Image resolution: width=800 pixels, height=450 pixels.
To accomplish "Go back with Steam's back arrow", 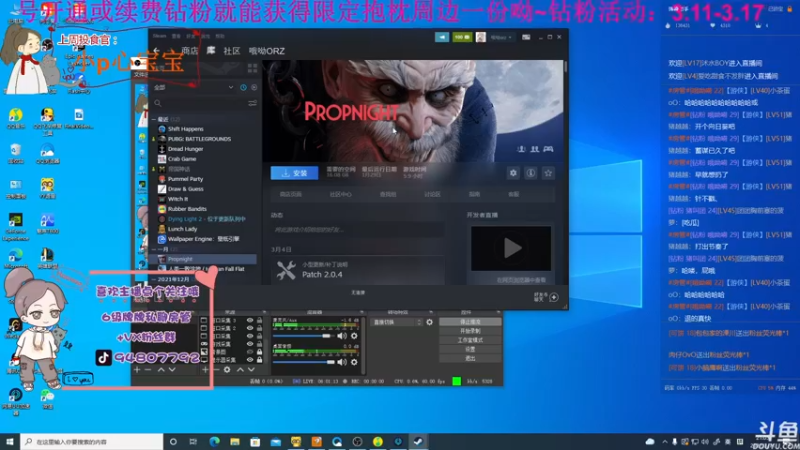I will 157,51.
